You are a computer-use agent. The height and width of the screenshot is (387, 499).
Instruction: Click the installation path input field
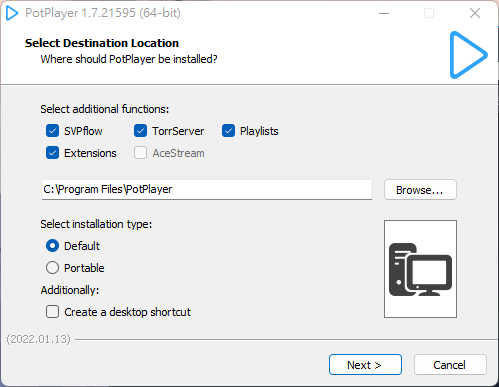click(207, 190)
